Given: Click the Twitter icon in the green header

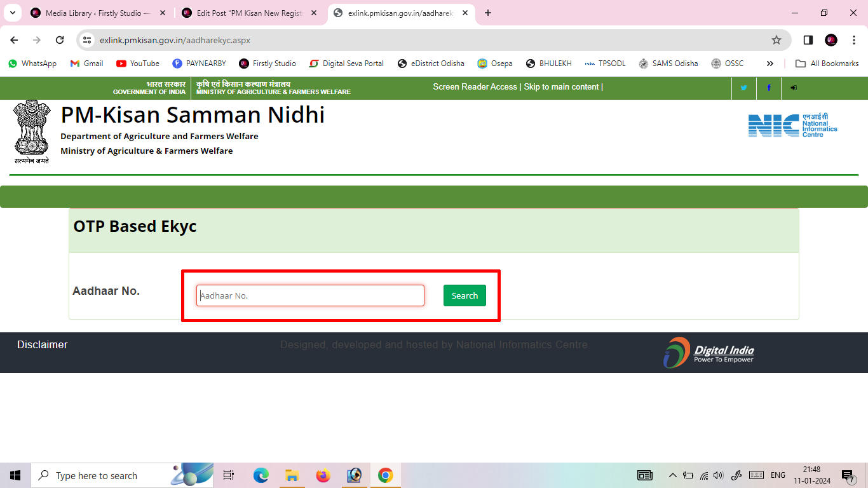Looking at the screenshot, I should coord(743,88).
